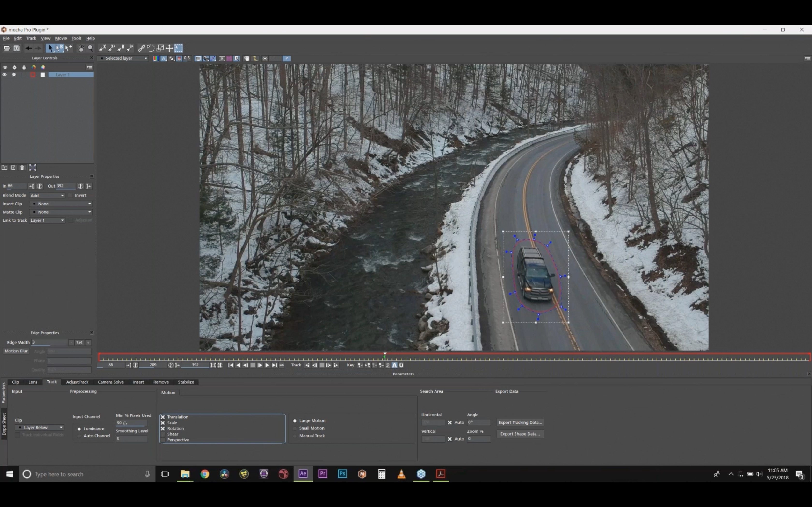Select Small Motion radio button
This screenshot has height=507, width=812.
click(295, 428)
